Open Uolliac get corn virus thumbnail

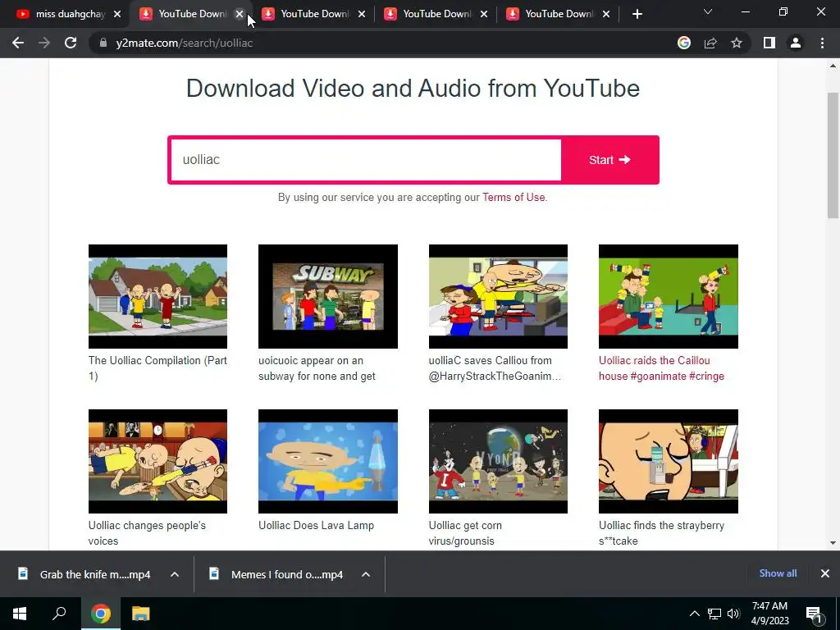pyautogui.click(x=498, y=461)
